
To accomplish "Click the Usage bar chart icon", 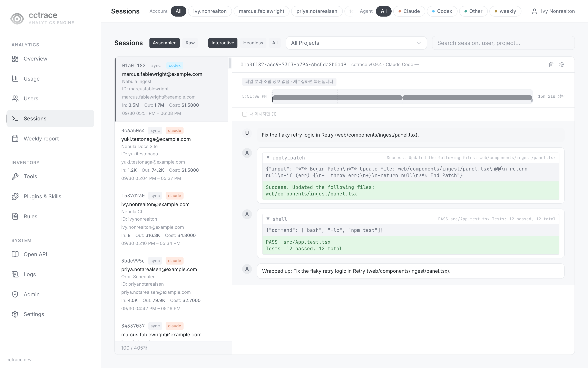I will point(15,79).
